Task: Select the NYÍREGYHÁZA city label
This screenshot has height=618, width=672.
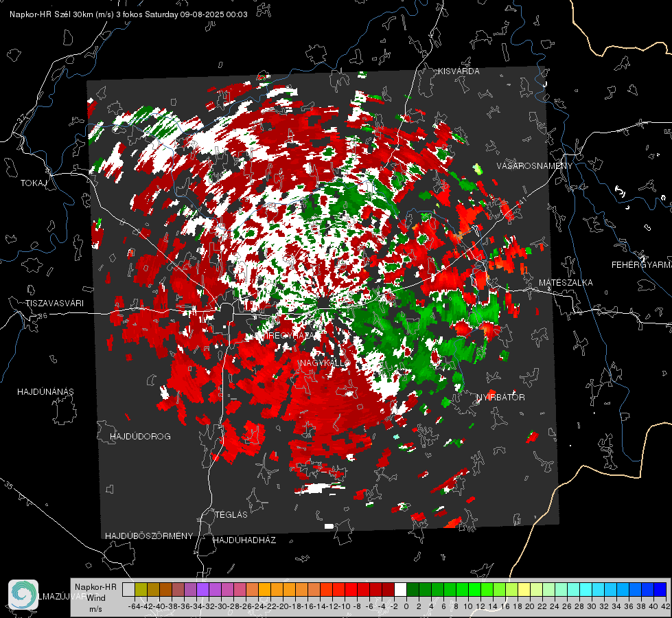Action: click(x=286, y=335)
